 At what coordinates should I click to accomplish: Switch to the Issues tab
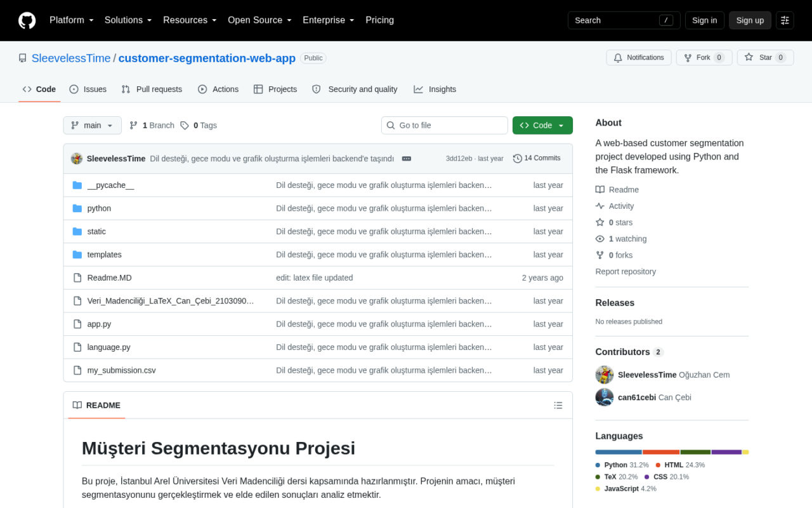[88, 90]
